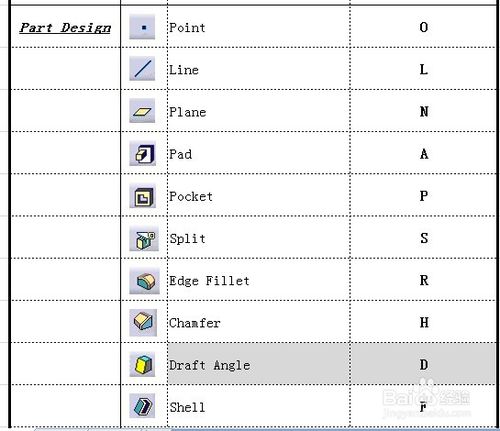Click the Pocket feature icon

point(143,196)
